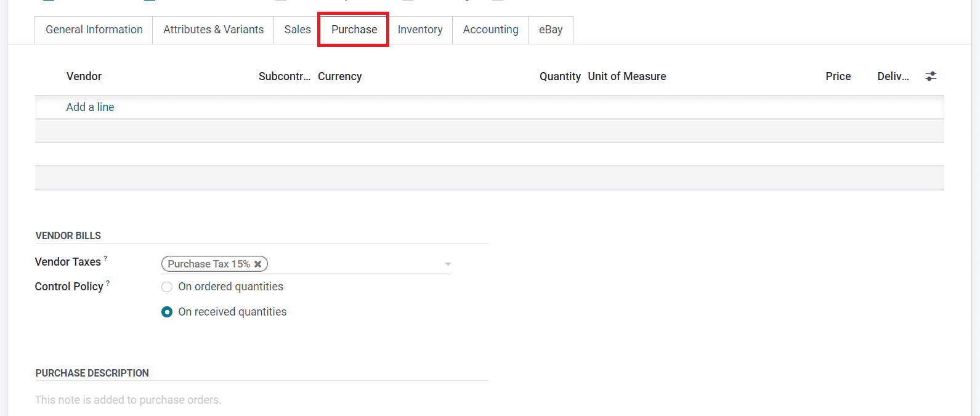980x416 pixels.
Task: Click the Control Policy help question mark
Action: click(x=108, y=283)
